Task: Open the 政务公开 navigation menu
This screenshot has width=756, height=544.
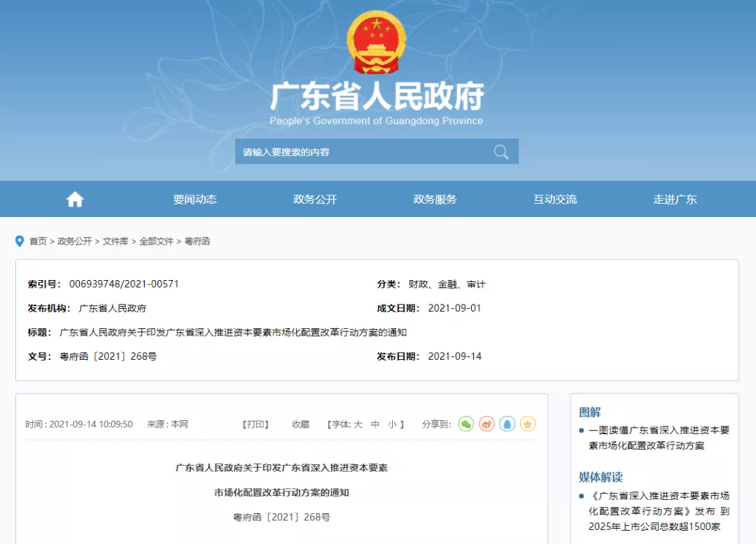Action: click(x=315, y=200)
